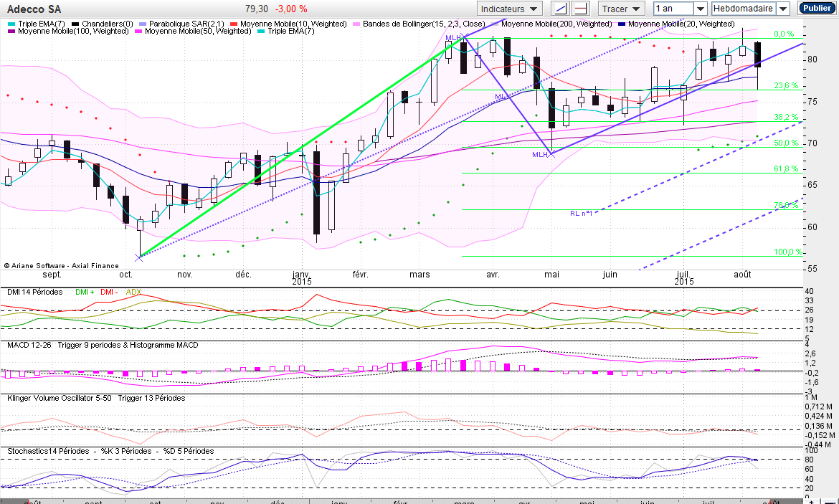Image resolution: width=839 pixels, height=504 pixels.
Task: Select Triple EMA(7) entry after Moyenne Mobile(50, Weighted)
Action: tap(291, 31)
